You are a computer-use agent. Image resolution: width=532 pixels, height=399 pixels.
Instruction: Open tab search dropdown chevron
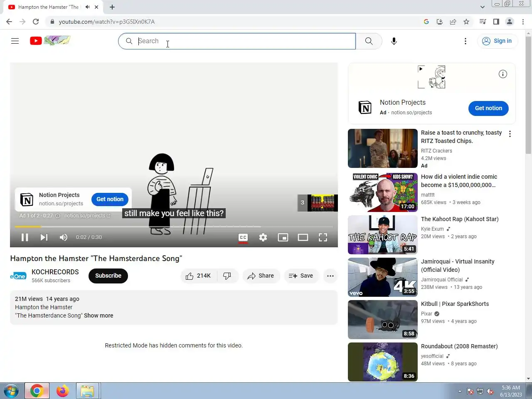pyautogui.click(x=482, y=7)
